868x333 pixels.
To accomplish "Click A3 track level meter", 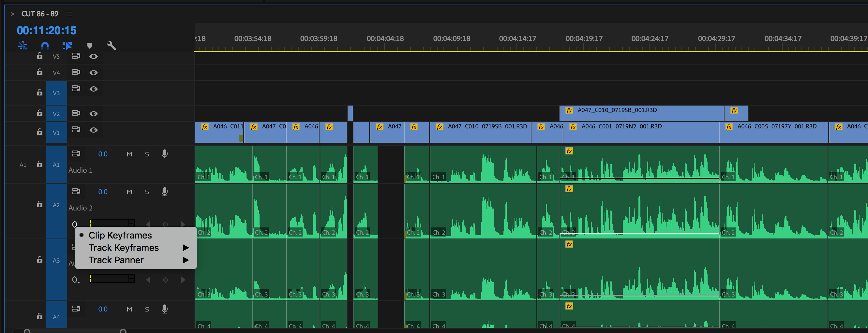I will [112, 279].
